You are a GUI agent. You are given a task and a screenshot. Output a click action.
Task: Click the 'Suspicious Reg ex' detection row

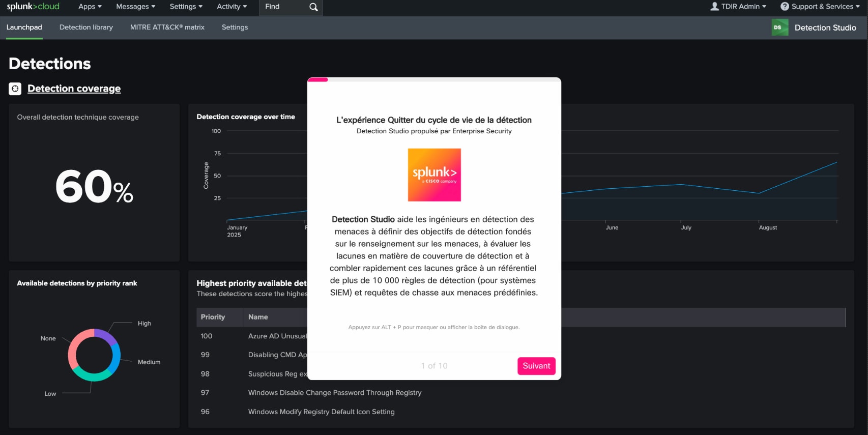pyautogui.click(x=278, y=374)
